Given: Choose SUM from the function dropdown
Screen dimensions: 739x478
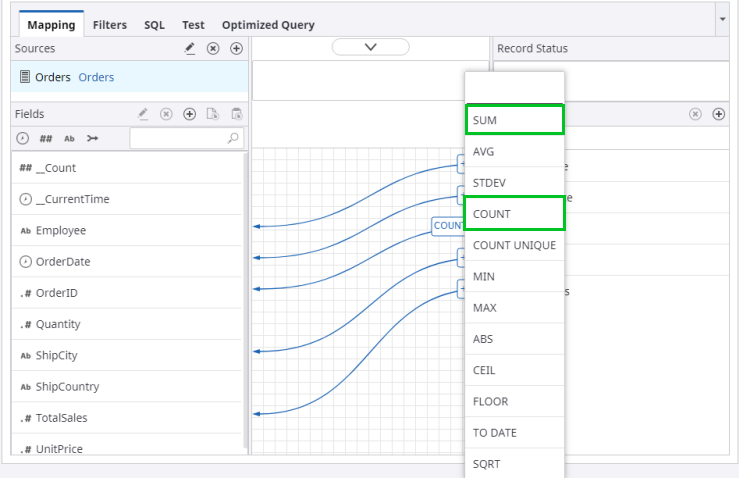Looking at the screenshot, I should point(514,120).
